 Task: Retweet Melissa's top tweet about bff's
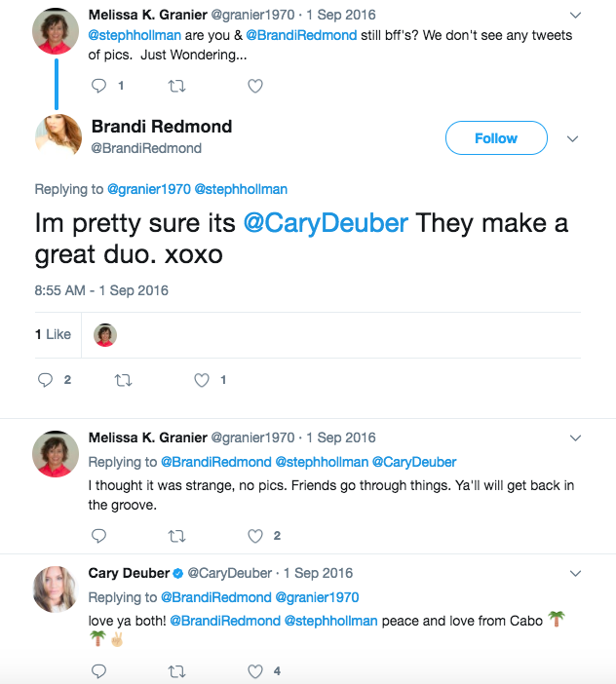pos(176,86)
